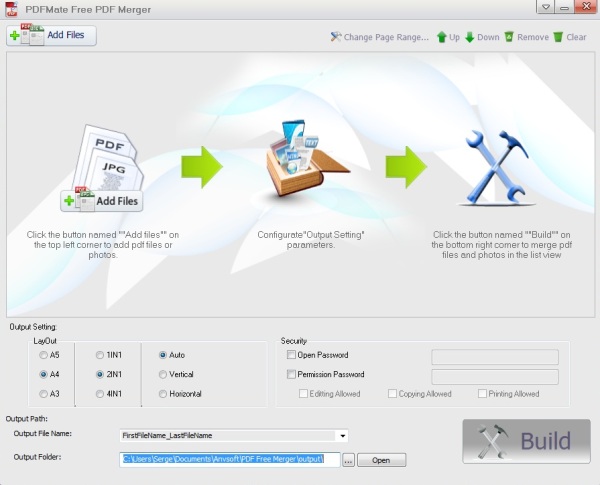Toggle Editing Allowed checkbox
Screen dimensions: 600x485
pos(303,394)
